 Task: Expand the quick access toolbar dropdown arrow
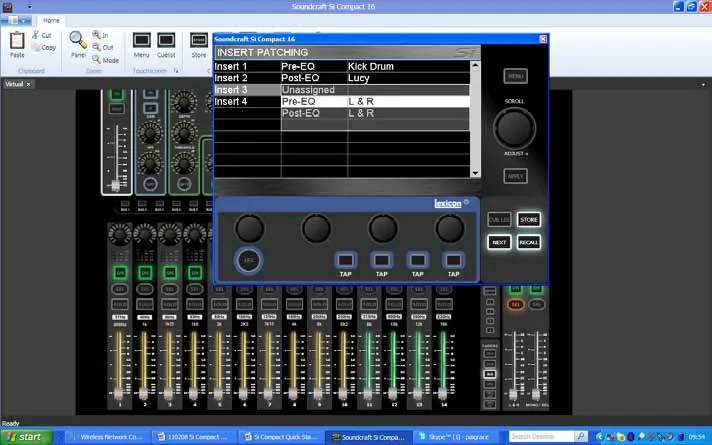[x=30, y=7]
